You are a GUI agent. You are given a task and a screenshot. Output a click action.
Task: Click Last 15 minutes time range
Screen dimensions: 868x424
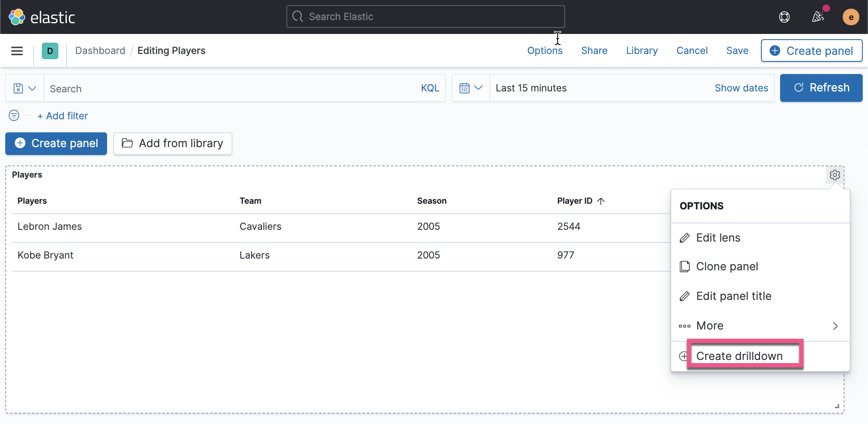(531, 88)
